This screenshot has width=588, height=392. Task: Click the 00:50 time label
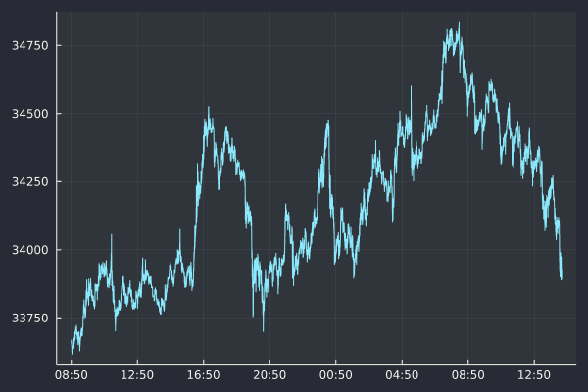(336, 375)
